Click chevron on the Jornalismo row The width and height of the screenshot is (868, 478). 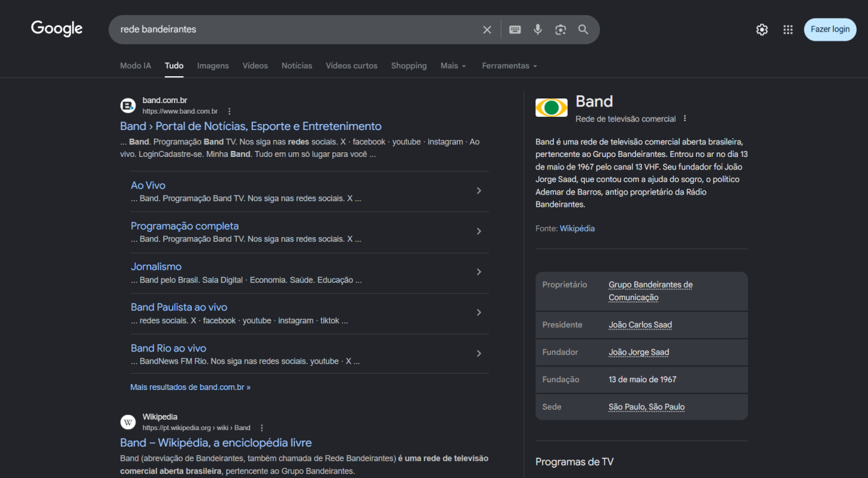(479, 272)
